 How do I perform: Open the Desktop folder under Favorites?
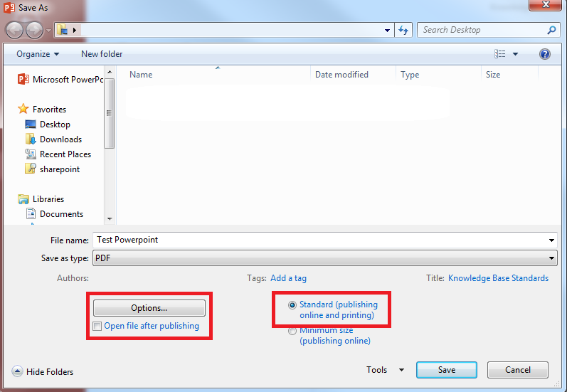(x=55, y=125)
